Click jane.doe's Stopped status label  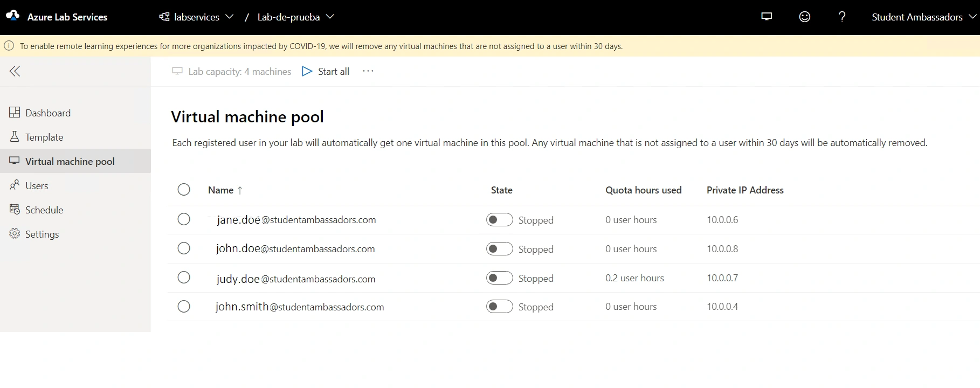point(536,220)
